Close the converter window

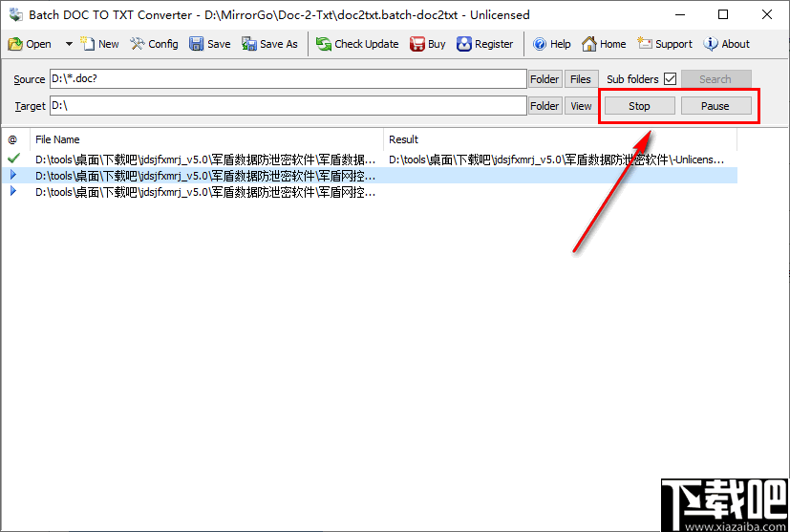point(767,14)
